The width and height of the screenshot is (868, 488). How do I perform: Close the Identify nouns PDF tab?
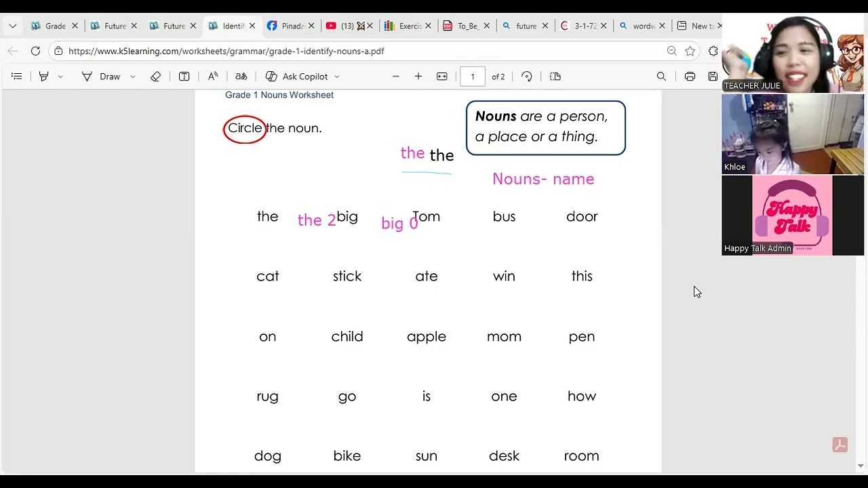click(x=252, y=26)
